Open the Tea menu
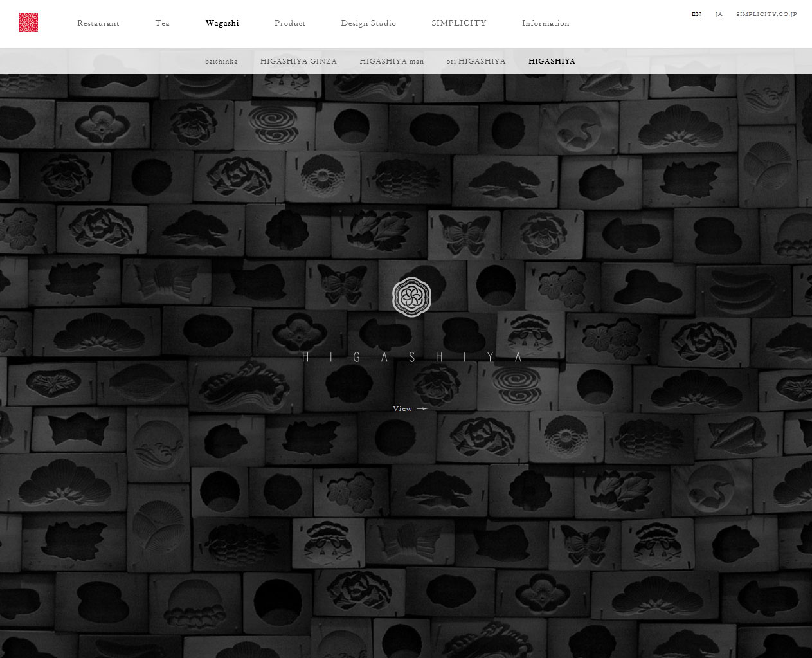812x658 pixels. tap(162, 23)
